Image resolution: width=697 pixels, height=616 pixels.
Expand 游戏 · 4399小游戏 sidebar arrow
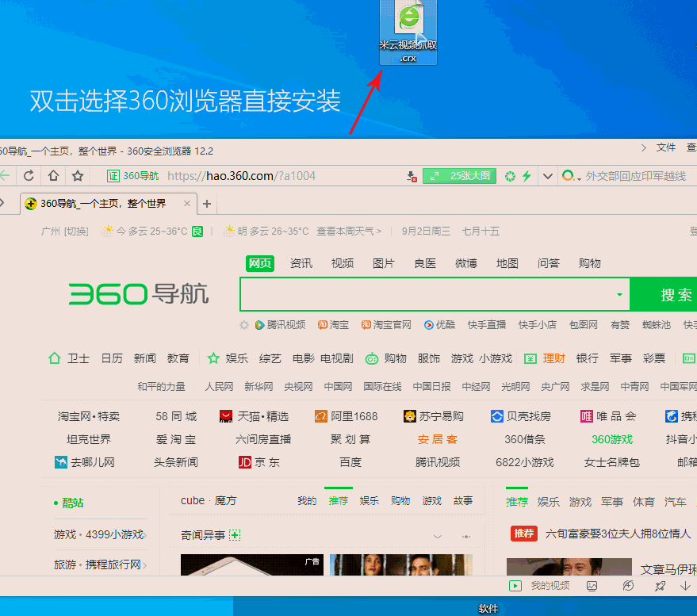click(145, 534)
